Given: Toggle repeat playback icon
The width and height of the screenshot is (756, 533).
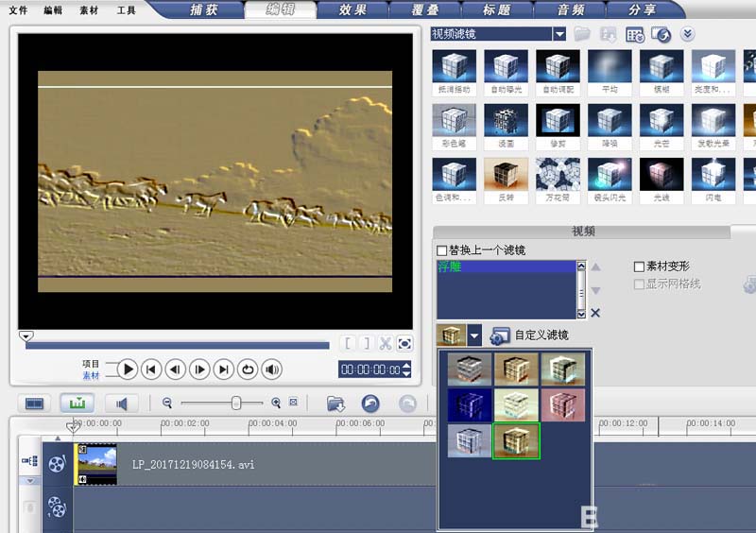Looking at the screenshot, I should pos(248,370).
